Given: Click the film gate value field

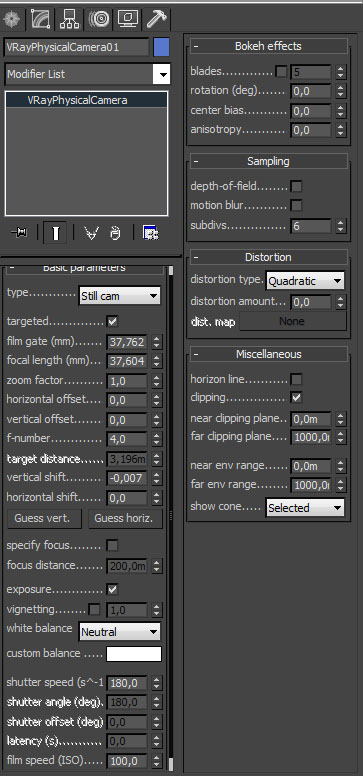Looking at the screenshot, I should click(x=127, y=341).
